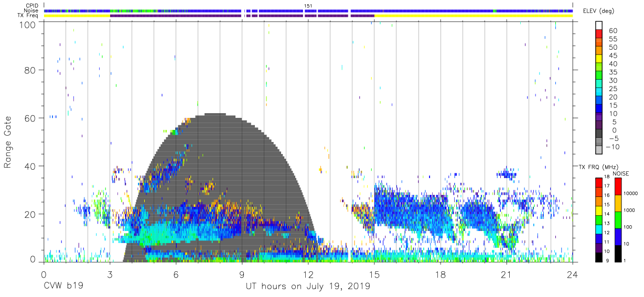Click y-axis tick label '40'
The height and width of the screenshot is (297, 644).
click(31, 166)
